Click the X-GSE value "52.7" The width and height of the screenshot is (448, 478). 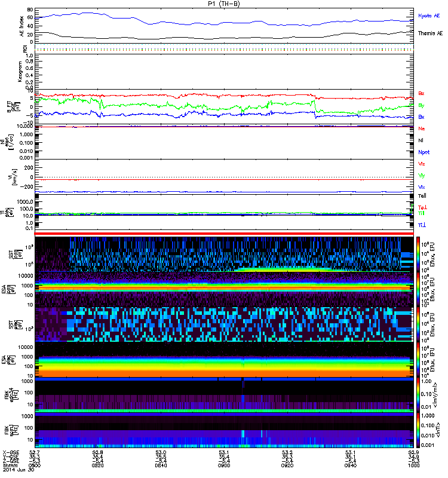click(x=35, y=452)
